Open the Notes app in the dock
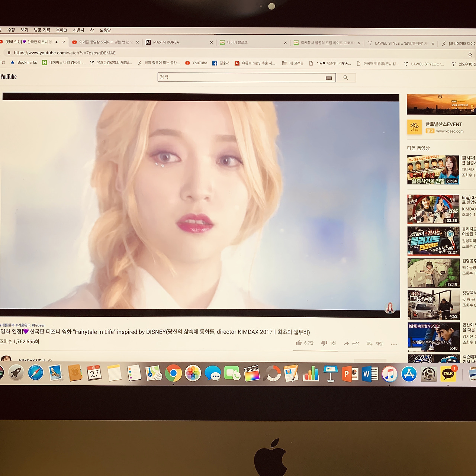This screenshot has width=476, height=476. (114, 373)
